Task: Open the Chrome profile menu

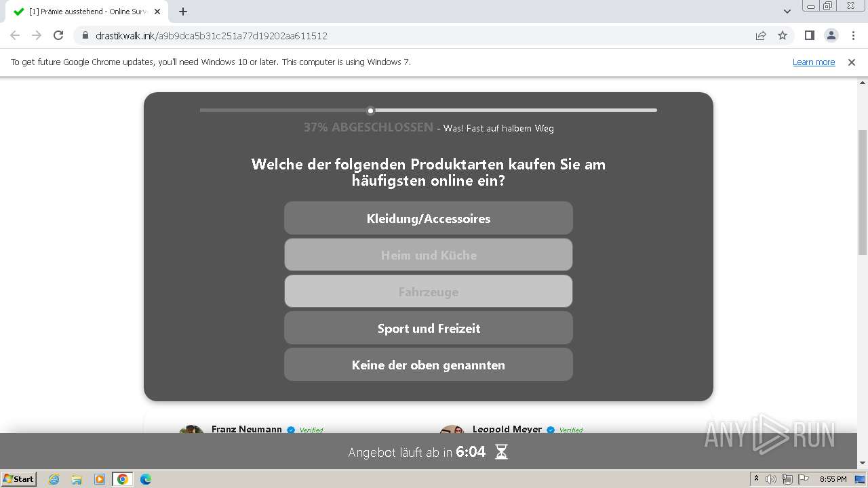Action: 831,35
